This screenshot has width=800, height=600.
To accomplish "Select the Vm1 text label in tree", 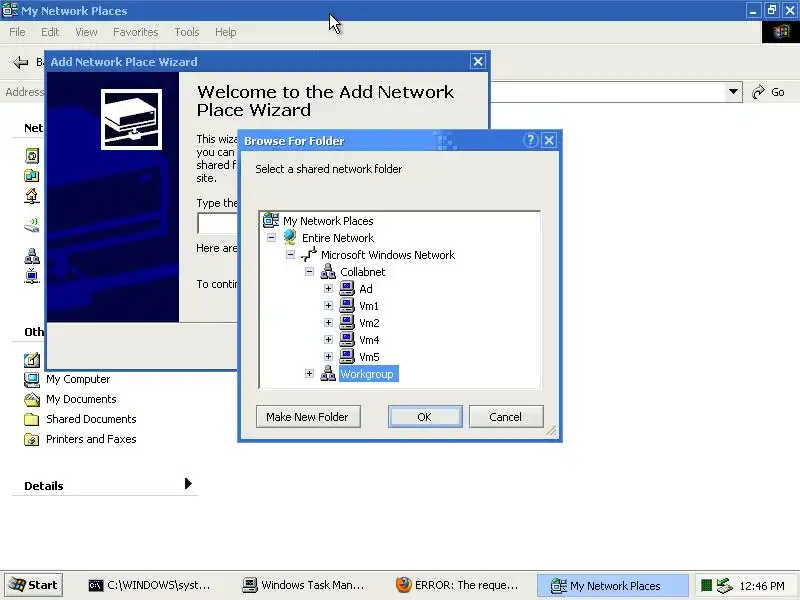I will point(369,306).
